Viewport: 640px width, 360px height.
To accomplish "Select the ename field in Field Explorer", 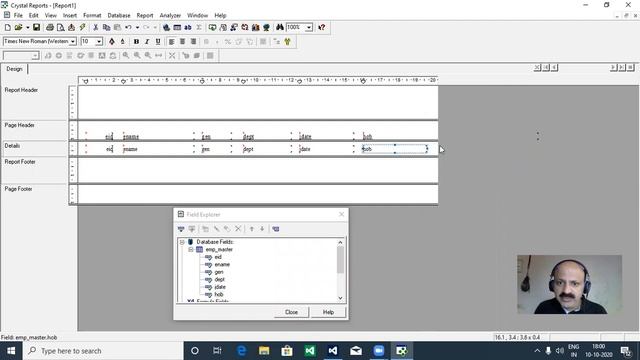I will point(222,264).
